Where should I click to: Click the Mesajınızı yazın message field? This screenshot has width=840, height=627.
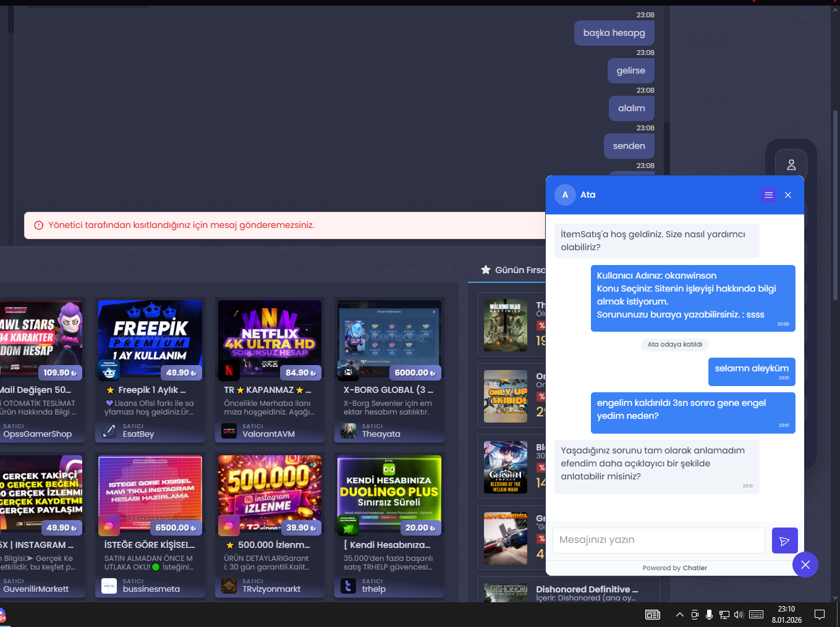point(658,541)
